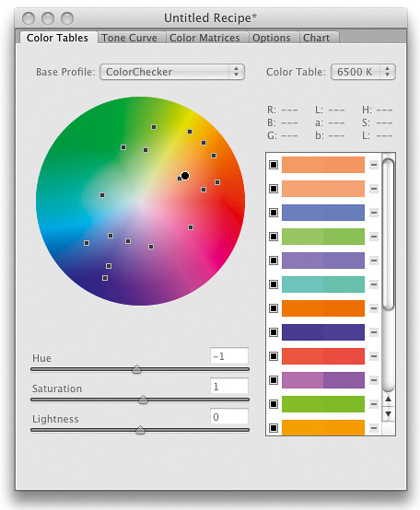Screen dimensions: 420x510
Task: Select the large black control point on the color wheel
Action: point(185,176)
